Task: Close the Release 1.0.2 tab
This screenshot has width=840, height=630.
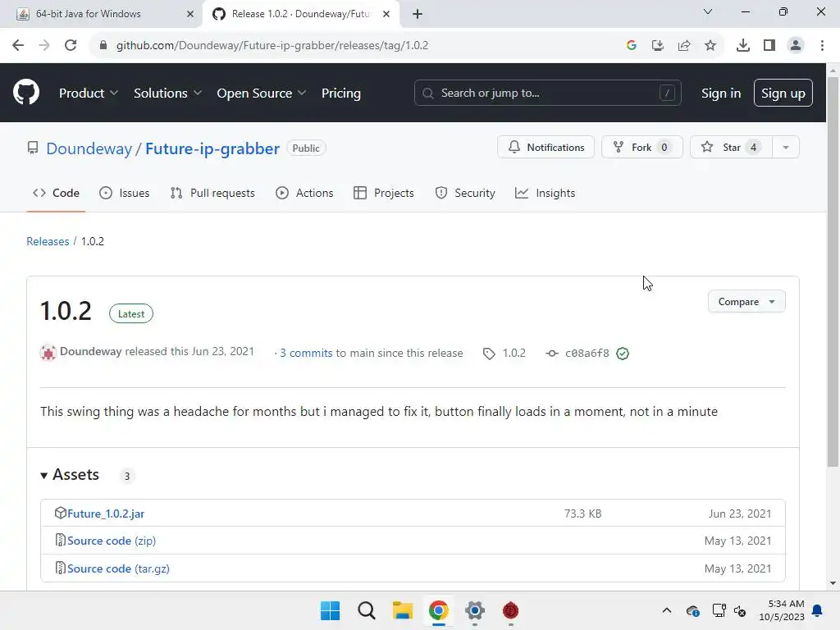Action: 386,14
